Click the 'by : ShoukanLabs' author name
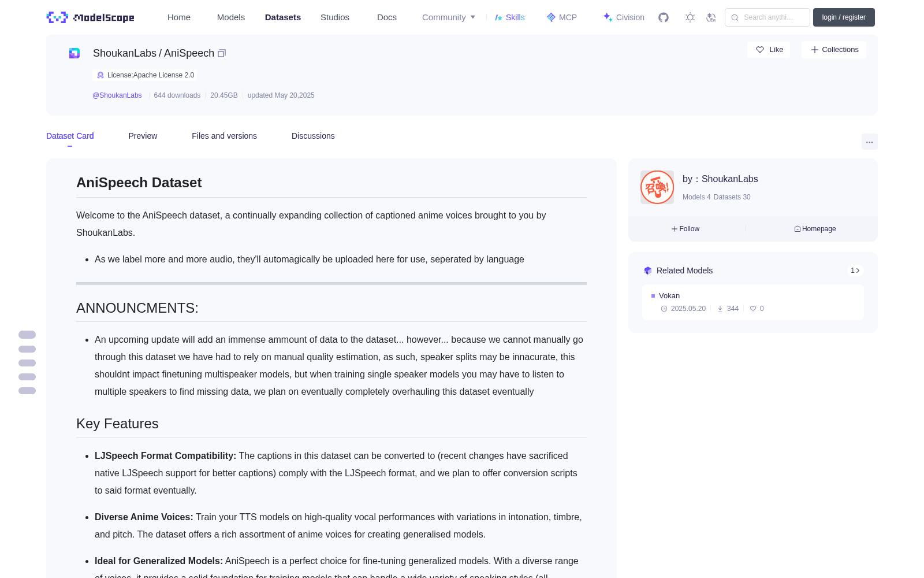This screenshot has width=924, height=578. pyautogui.click(x=720, y=179)
